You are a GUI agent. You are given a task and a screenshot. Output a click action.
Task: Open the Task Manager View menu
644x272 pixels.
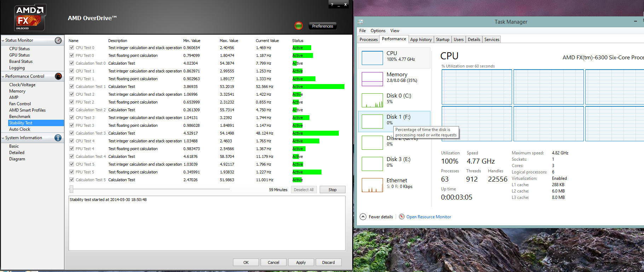[x=395, y=31]
